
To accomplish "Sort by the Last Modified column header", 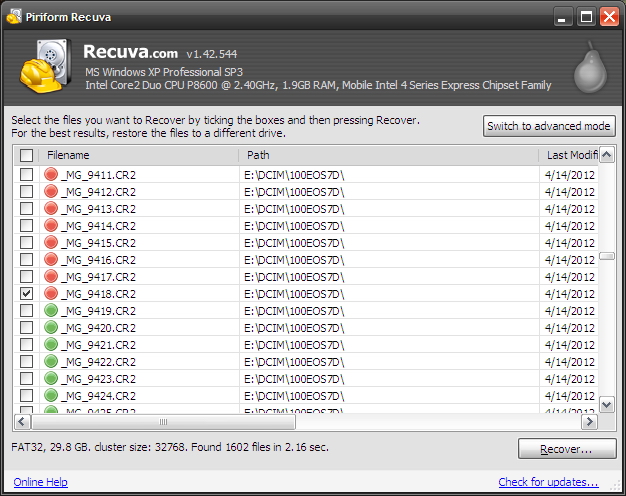I will tap(569, 155).
